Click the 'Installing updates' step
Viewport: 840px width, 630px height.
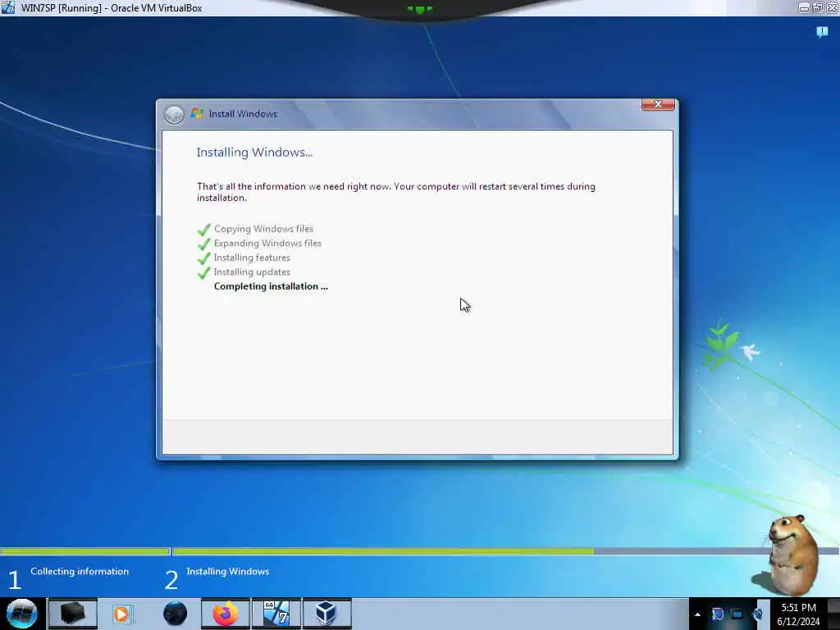(x=252, y=272)
